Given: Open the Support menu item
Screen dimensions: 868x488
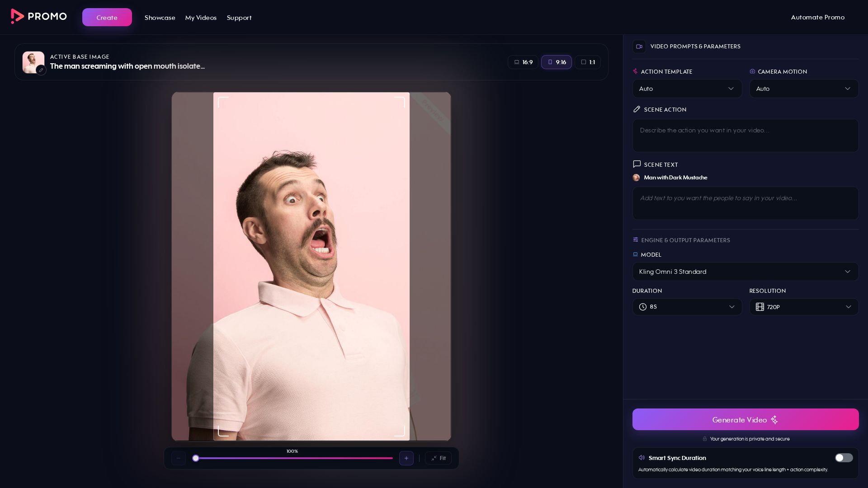Looking at the screenshot, I should tap(239, 18).
